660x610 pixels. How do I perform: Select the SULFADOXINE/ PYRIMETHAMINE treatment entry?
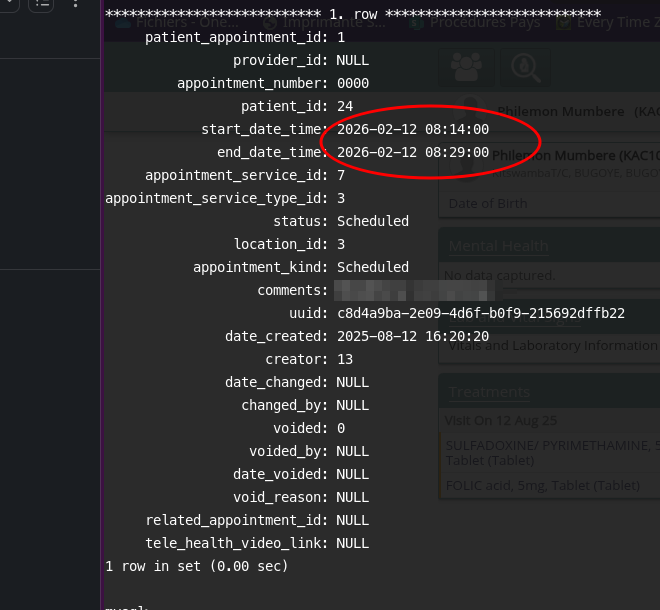550,444
